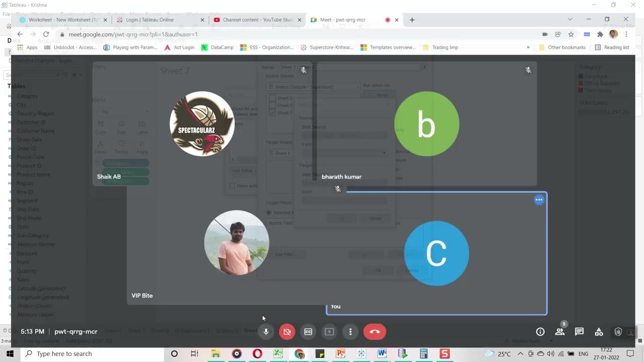Open the Extensions puzzle menu
644x362 pixels.
[x=600, y=34]
